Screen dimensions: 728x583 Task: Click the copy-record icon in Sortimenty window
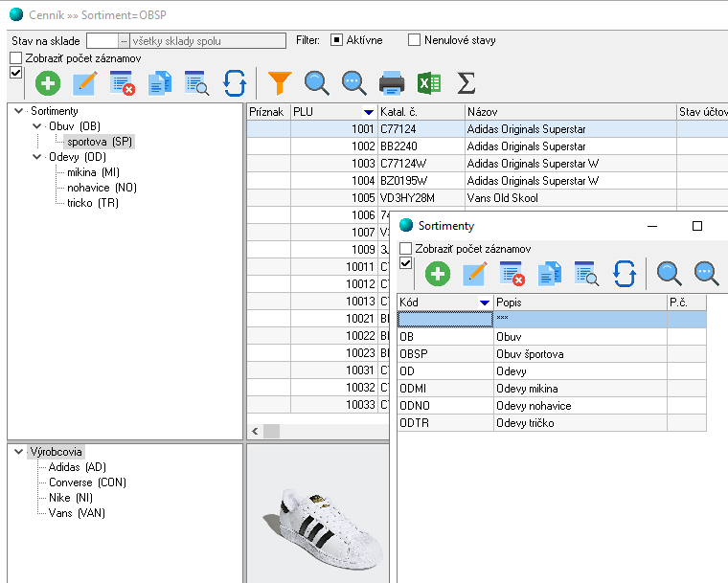549,274
